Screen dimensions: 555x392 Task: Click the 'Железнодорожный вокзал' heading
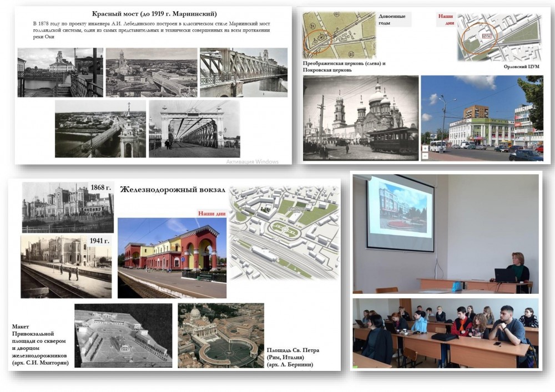point(173,190)
